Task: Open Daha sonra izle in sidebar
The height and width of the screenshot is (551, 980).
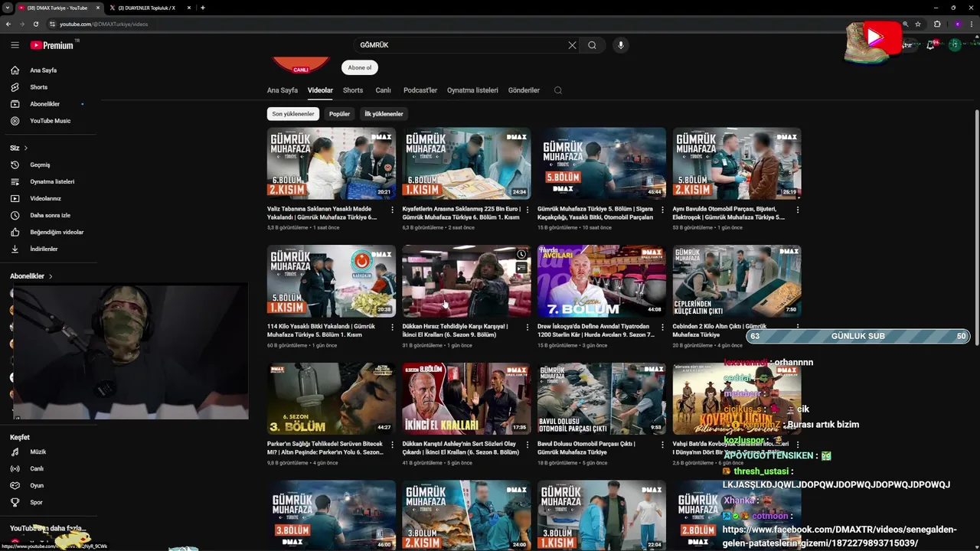Action: point(49,215)
